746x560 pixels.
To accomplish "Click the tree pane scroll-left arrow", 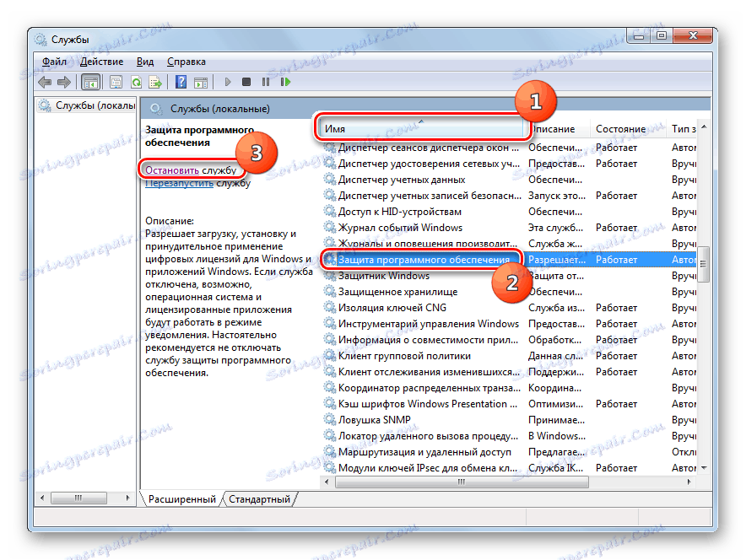I will tap(42, 498).
